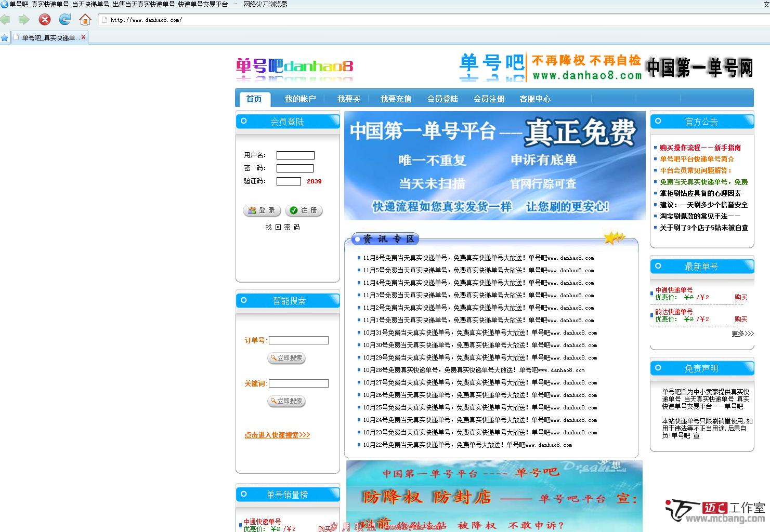Open the 11月1号免费当天真实快递单号 news item
The image size is (770, 532).
tap(478, 320)
